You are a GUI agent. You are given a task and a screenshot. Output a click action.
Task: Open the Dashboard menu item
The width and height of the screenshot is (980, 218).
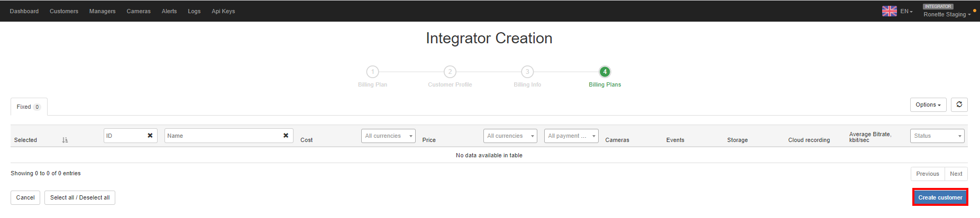point(24,11)
